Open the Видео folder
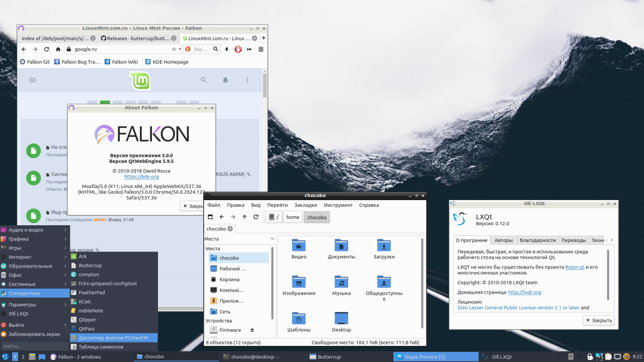This screenshot has width=644, height=362. pyautogui.click(x=299, y=249)
